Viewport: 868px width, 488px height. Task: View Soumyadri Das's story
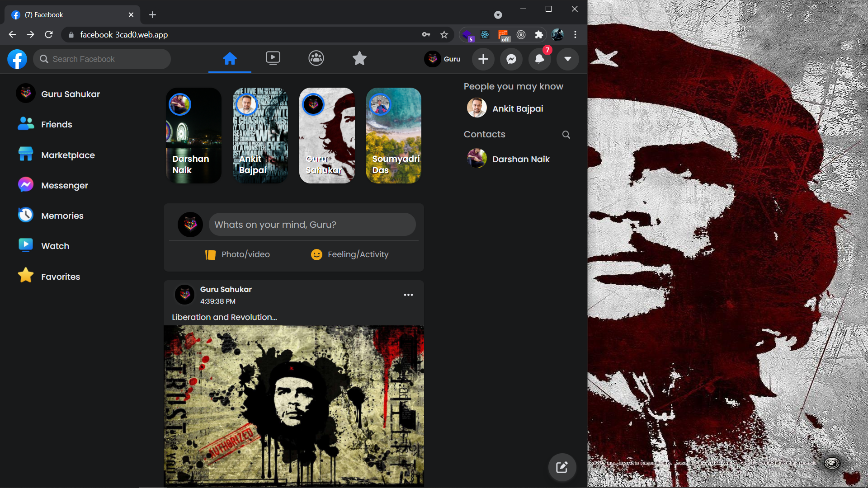(x=394, y=136)
